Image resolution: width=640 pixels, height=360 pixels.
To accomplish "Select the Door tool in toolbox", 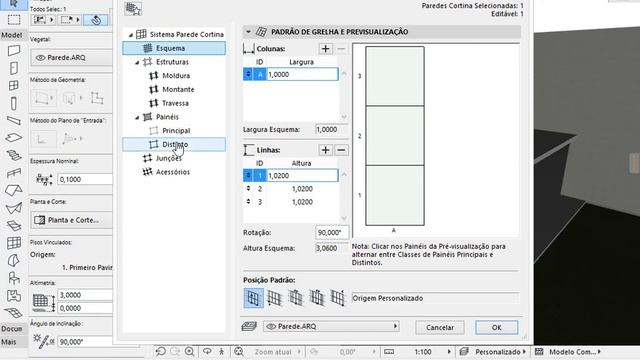I will (x=13, y=68).
